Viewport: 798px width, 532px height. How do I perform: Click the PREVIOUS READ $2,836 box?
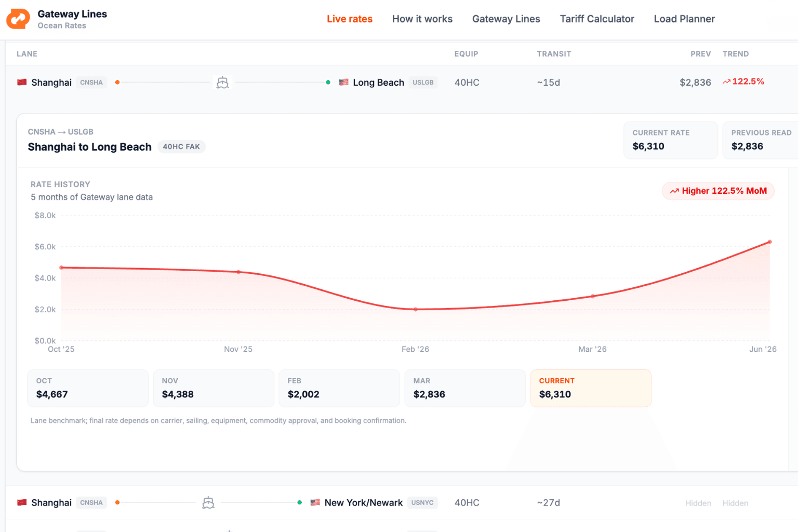click(761, 140)
